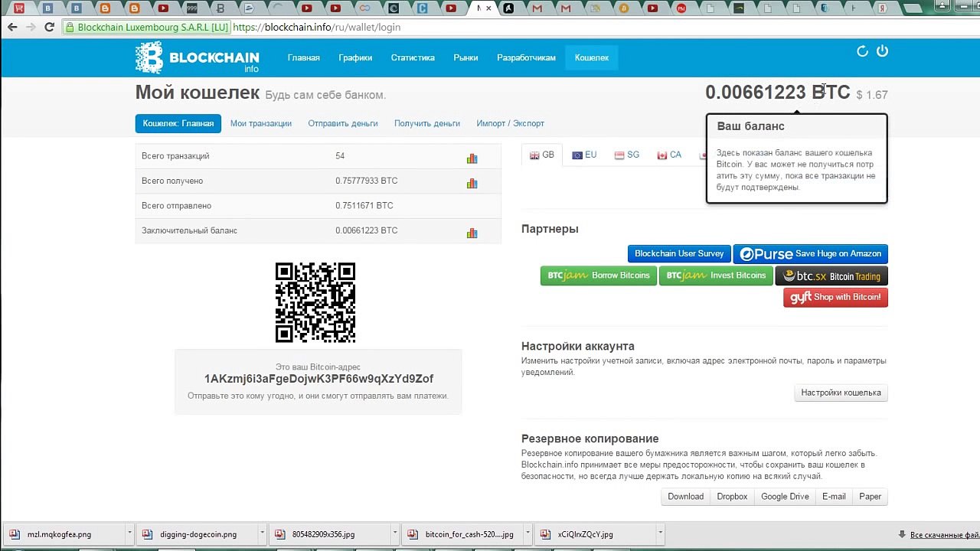The width and height of the screenshot is (980, 551).
Task: Click the green SSL lock certificate badge
Action: [x=146, y=27]
